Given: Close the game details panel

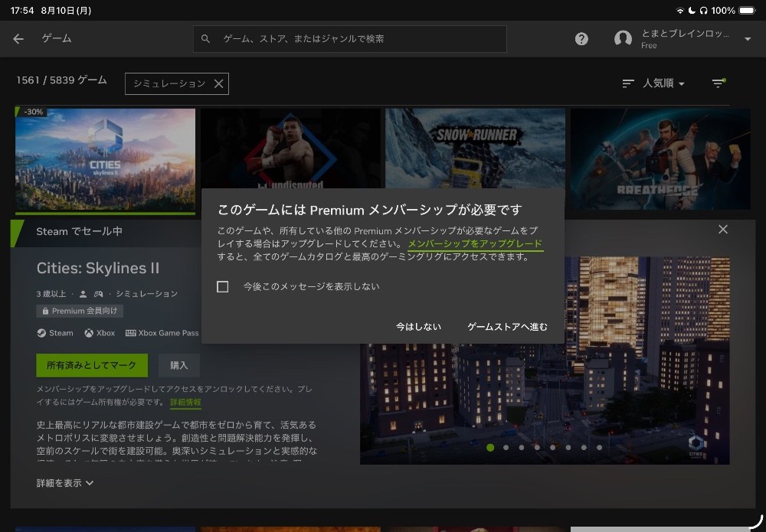Looking at the screenshot, I should pos(723,230).
